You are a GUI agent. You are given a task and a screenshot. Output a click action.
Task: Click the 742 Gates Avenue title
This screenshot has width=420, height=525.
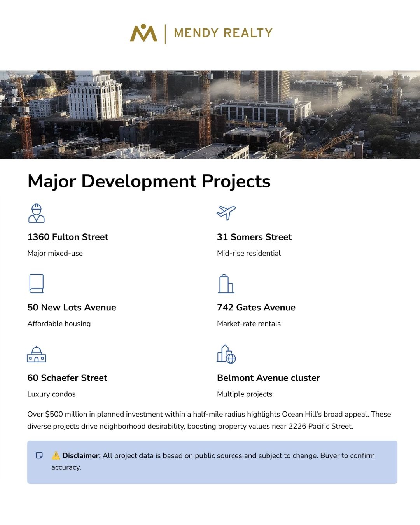pos(256,308)
